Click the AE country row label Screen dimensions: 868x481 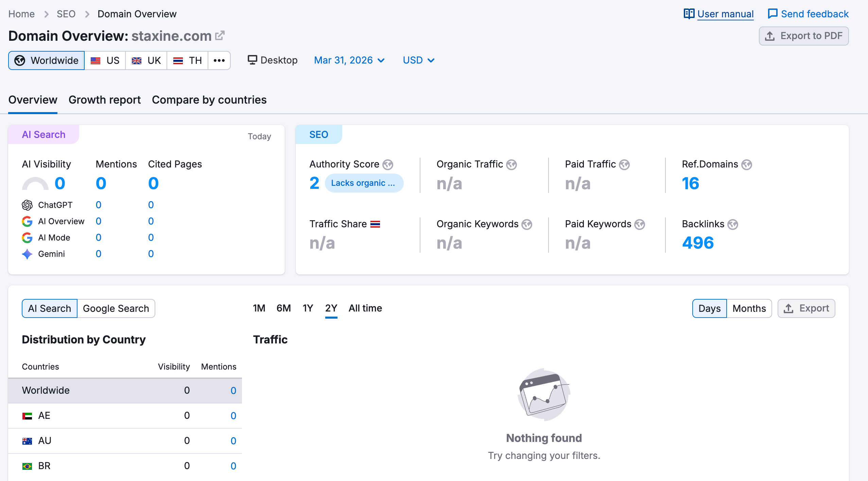coord(44,416)
